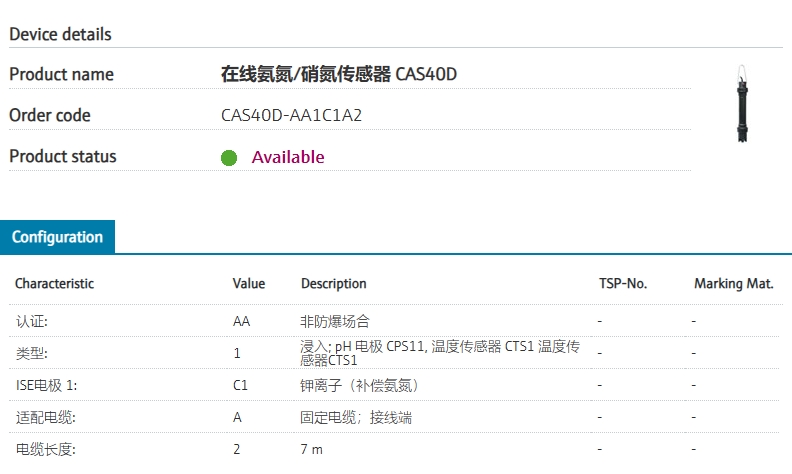Click the 钾离子（补偿氨氮）description
Image resolution: width=792 pixels, height=474 pixels.
click(359, 385)
